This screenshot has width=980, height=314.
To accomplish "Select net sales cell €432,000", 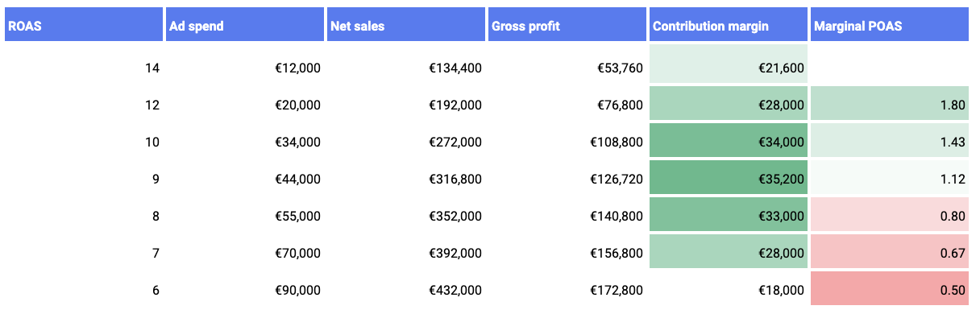I will coord(406,290).
